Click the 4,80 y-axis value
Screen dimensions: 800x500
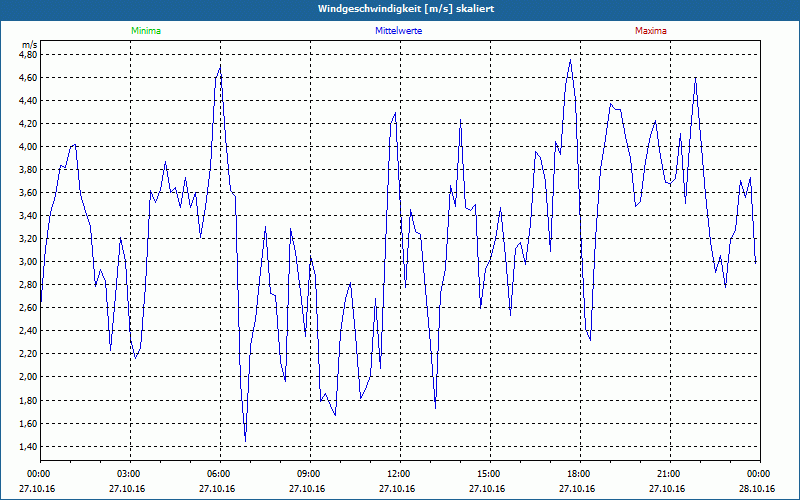[29, 54]
